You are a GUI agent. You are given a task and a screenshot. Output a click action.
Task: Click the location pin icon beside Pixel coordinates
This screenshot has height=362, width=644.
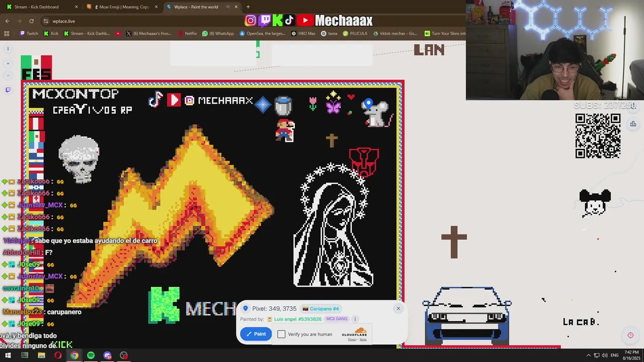click(246, 309)
